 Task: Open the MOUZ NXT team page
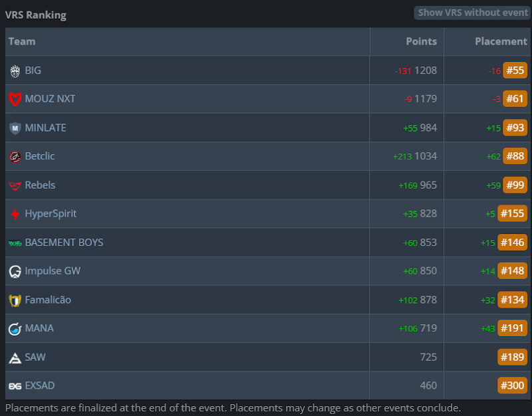point(50,99)
